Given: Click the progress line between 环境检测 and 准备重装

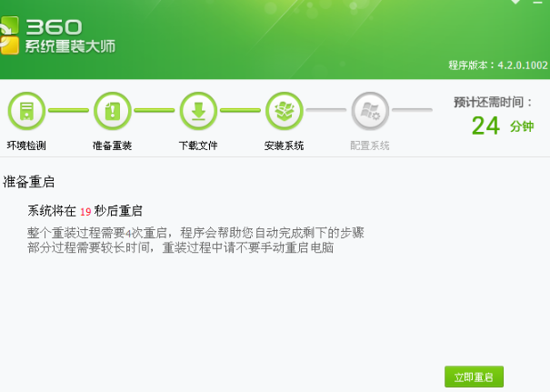Looking at the screenshot, I should click(69, 111).
